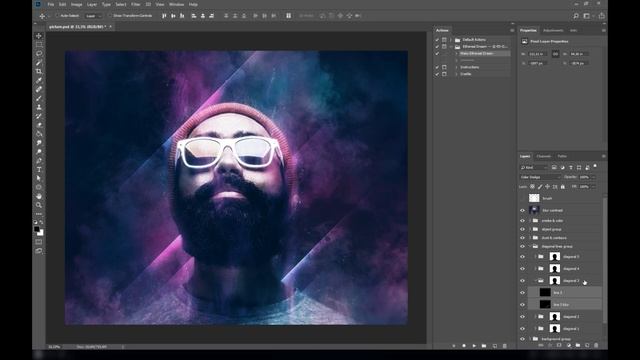The height and width of the screenshot is (360, 640).
Task: Open the Auto-Select Layer dropdown
Action: click(93, 16)
